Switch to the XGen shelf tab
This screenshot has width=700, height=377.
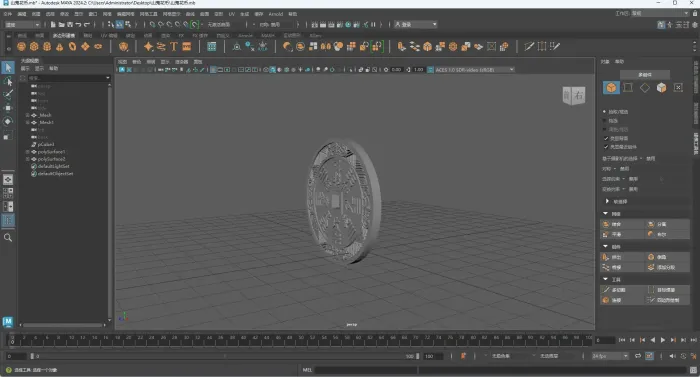(315, 35)
